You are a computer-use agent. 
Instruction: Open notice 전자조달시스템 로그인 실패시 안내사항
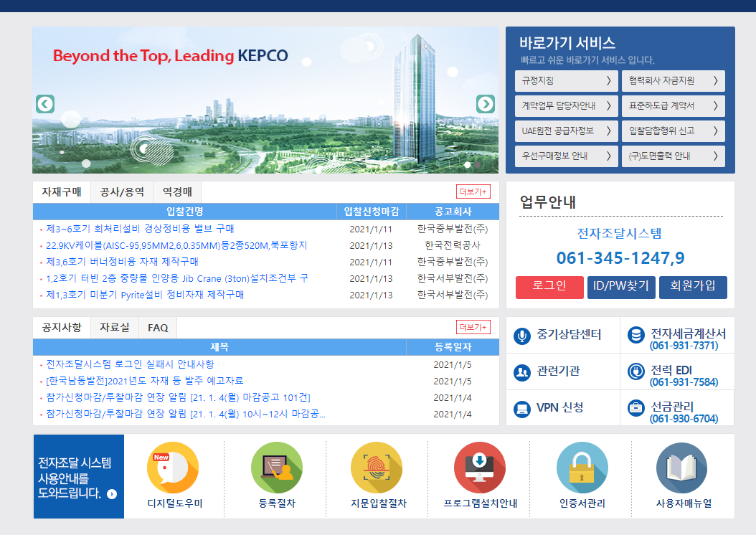click(x=130, y=364)
